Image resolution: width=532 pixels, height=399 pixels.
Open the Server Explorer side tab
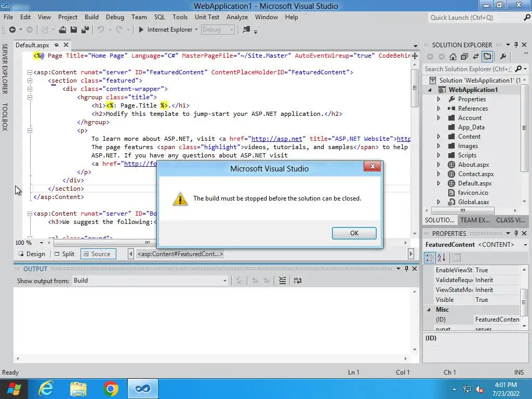pyautogui.click(x=5, y=69)
